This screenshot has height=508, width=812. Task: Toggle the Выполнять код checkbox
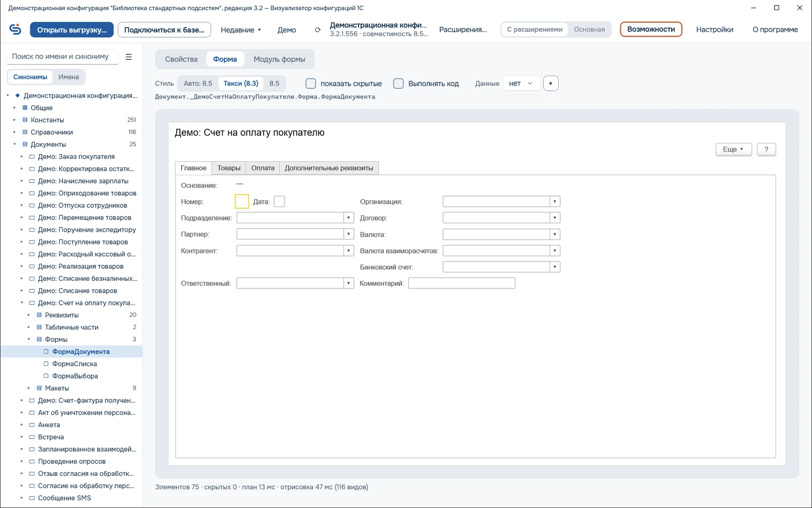click(x=398, y=83)
